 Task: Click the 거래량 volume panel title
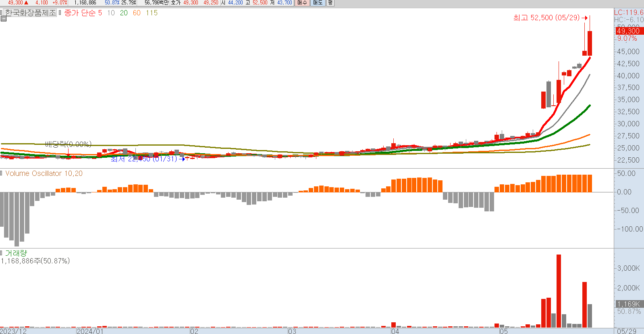coord(16,253)
